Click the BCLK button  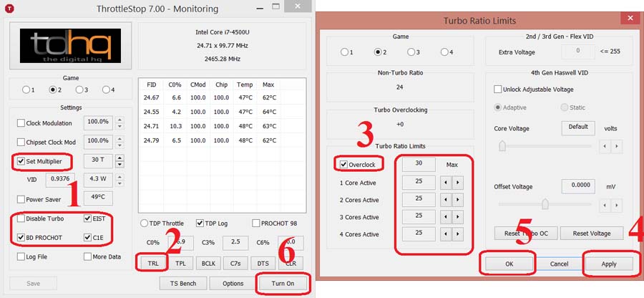tap(210, 263)
